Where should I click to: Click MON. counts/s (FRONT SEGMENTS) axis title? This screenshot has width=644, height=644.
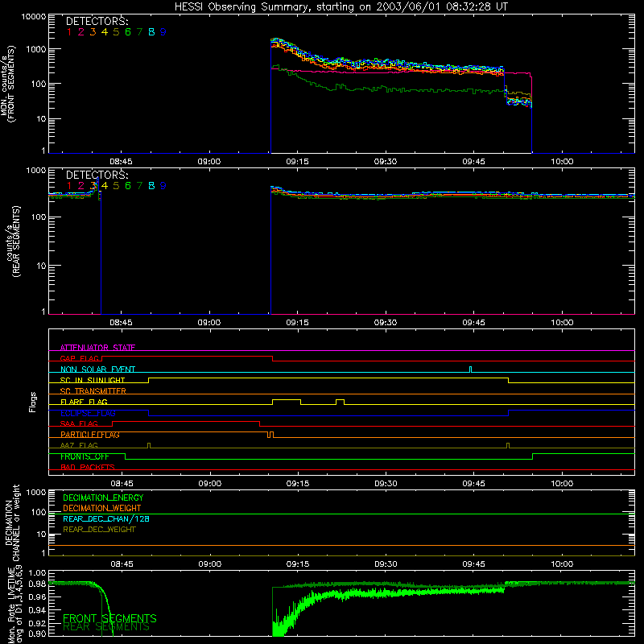pyautogui.click(x=7, y=84)
